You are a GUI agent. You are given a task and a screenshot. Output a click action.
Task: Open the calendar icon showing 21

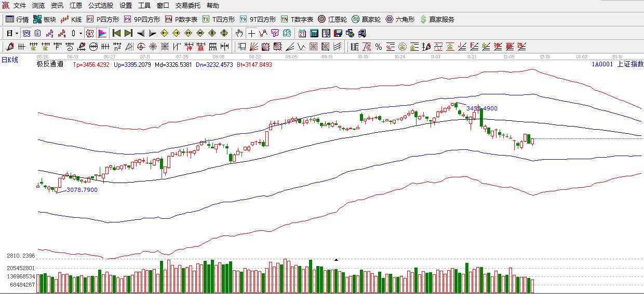tap(302, 33)
